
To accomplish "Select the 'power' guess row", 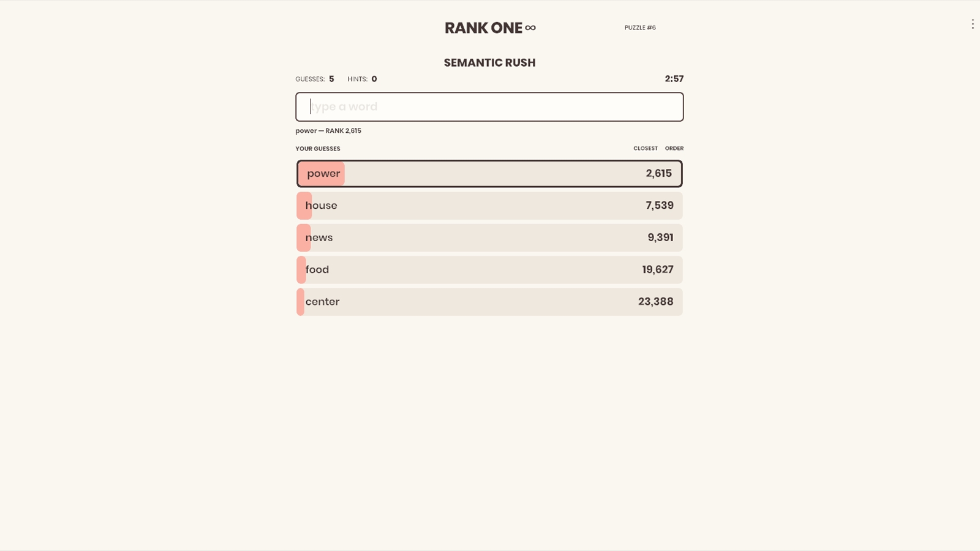I will pos(489,174).
